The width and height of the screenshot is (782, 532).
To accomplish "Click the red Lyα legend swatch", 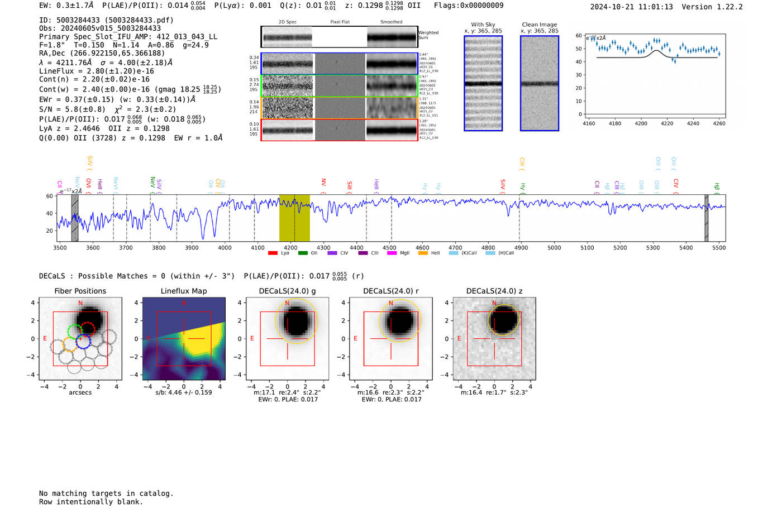I will coord(273,253).
